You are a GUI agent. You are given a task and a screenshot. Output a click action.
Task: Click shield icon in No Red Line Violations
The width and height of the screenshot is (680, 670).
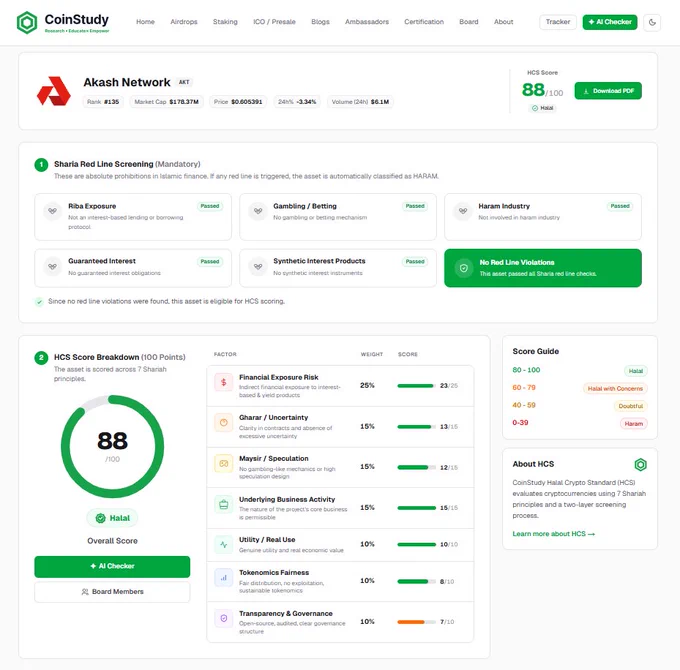point(464,268)
